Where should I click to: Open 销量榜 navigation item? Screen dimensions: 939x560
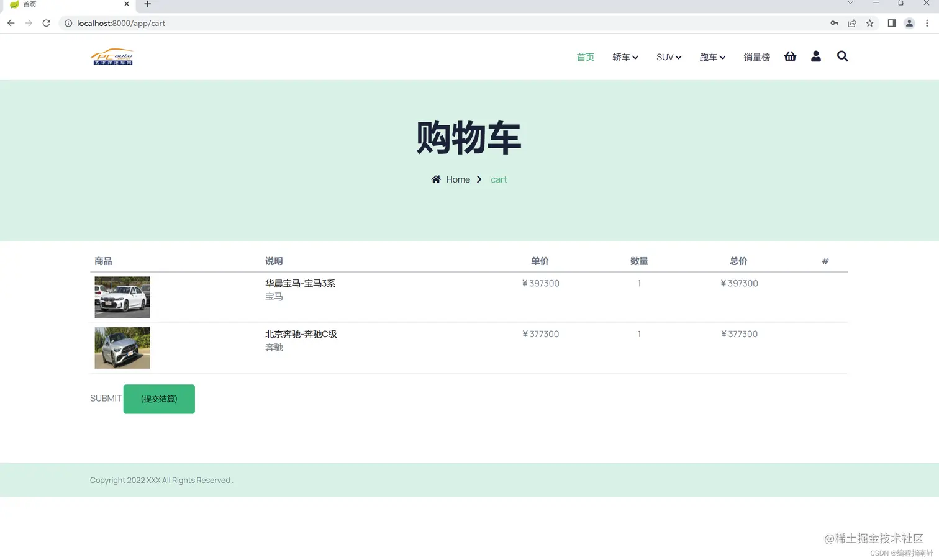pyautogui.click(x=756, y=57)
